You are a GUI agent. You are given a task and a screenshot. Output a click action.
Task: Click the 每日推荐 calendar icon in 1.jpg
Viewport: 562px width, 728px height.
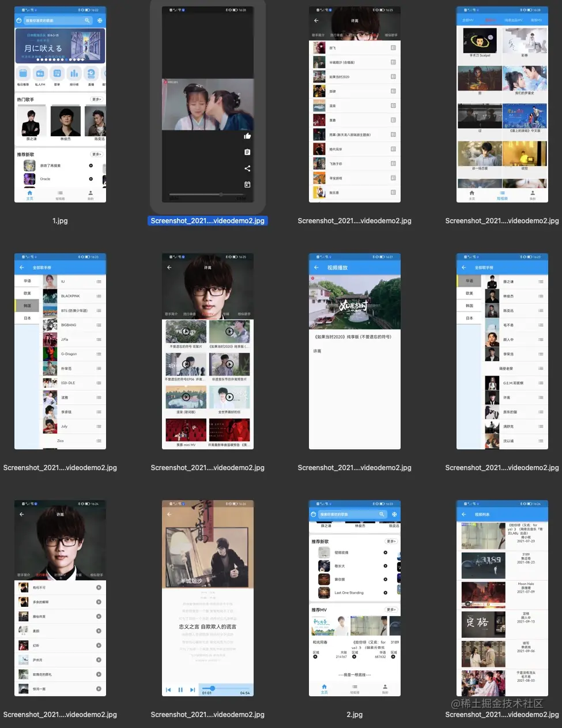(23, 73)
